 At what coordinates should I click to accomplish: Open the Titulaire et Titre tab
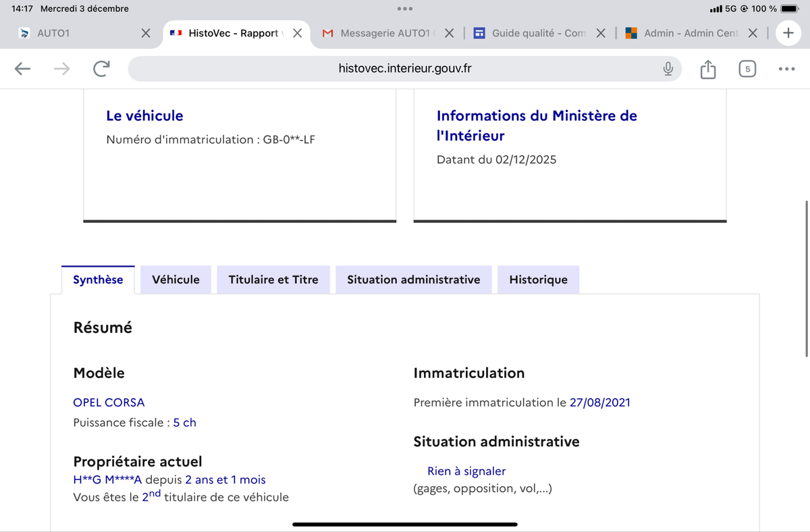pos(273,280)
